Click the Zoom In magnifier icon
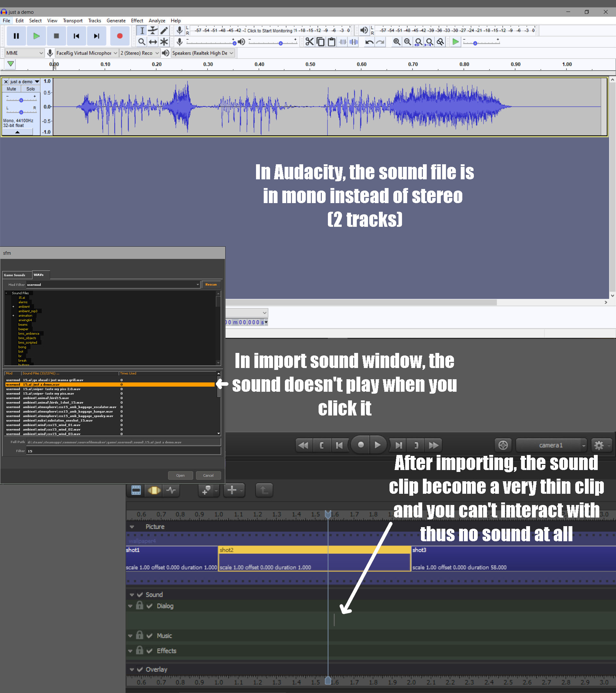616x693 pixels. (x=396, y=42)
